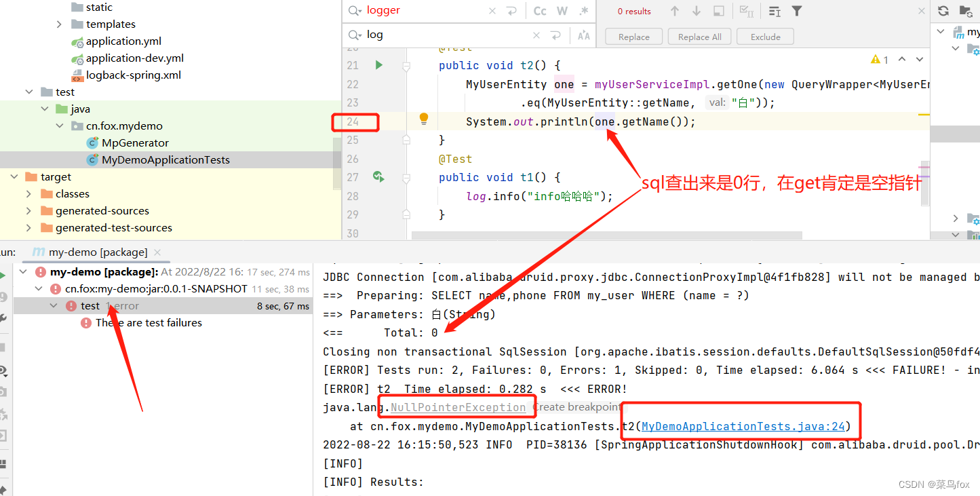Click in the 'log' replace input
Screen dimensions: 980x496
pyautogui.click(x=446, y=35)
